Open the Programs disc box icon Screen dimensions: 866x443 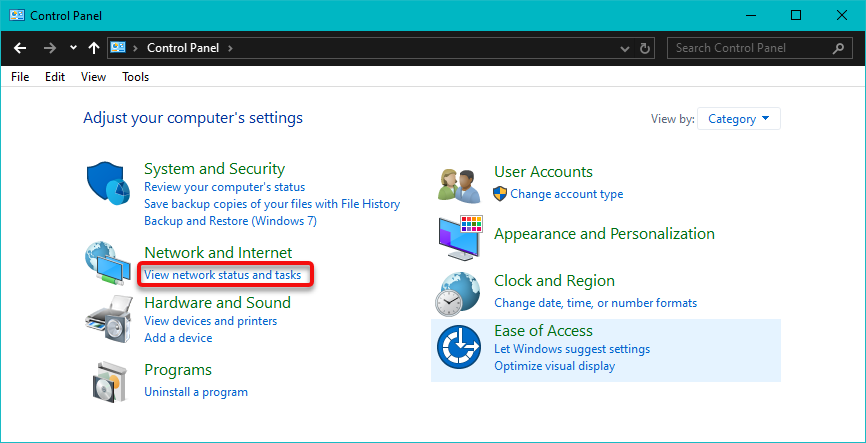[x=109, y=380]
